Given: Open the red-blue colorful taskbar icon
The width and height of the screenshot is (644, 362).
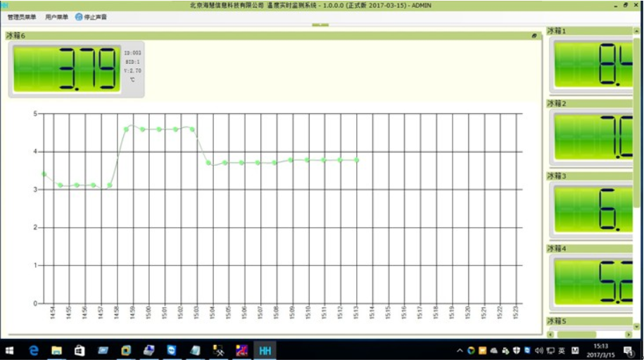Looking at the screenshot, I should pos(241,351).
